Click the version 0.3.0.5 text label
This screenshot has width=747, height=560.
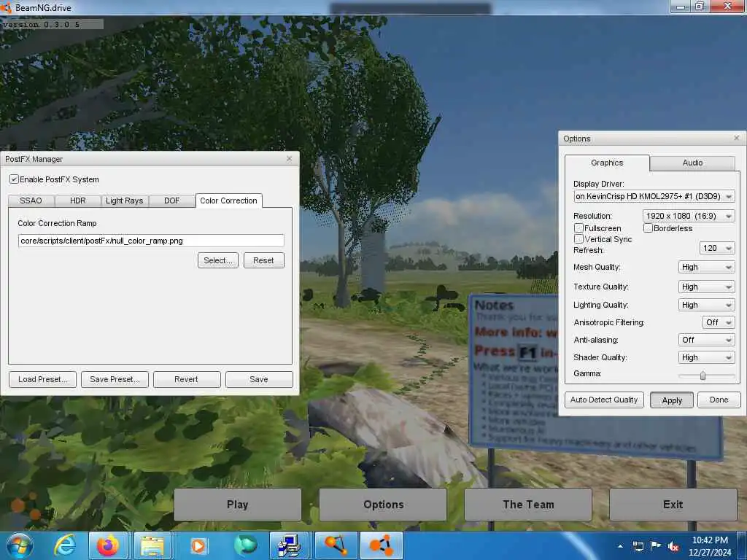[x=41, y=24]
